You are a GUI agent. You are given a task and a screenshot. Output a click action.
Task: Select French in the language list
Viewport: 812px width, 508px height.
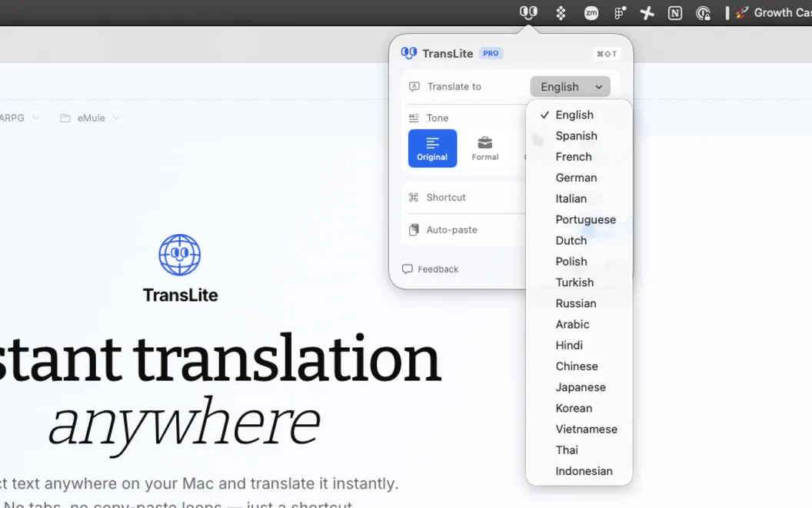(x=579, y=156)
